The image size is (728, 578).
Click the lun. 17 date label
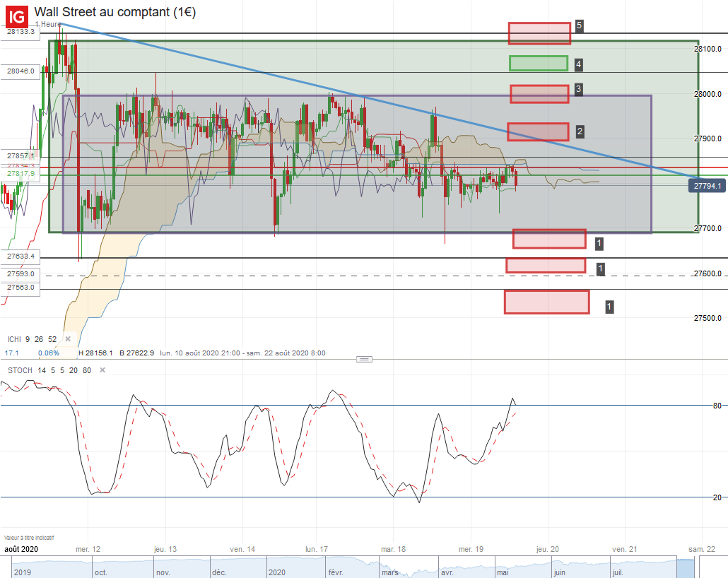tap(316, 549)
